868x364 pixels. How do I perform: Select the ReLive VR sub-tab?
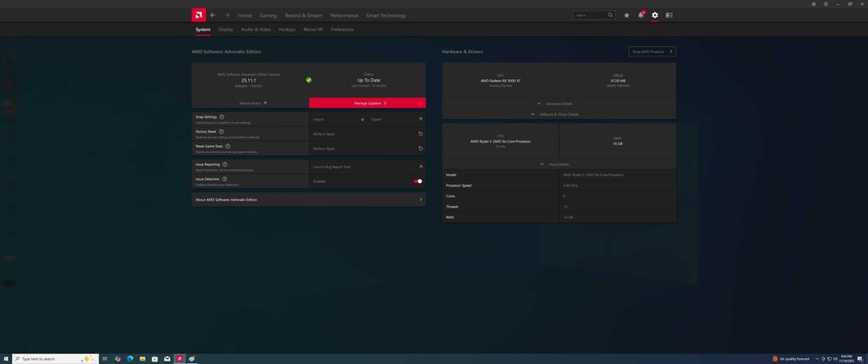[312, 30]
